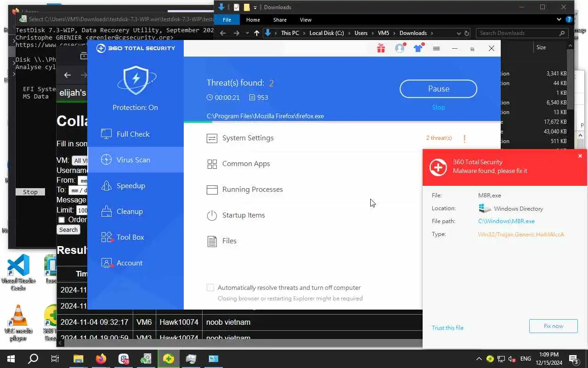The height and width of the screenshot is (368, 588).
Task: Open Visual Studio Code desktop shortcut
Action: [18, 273]
